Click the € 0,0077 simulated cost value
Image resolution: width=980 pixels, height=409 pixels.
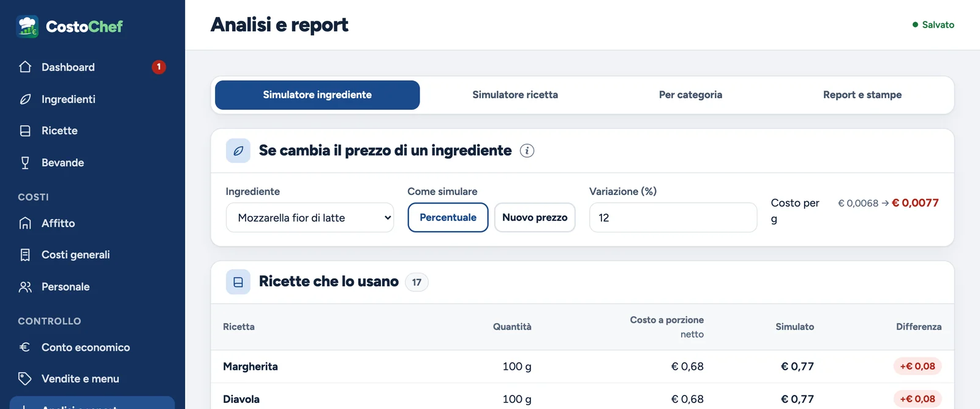point(915,203)
